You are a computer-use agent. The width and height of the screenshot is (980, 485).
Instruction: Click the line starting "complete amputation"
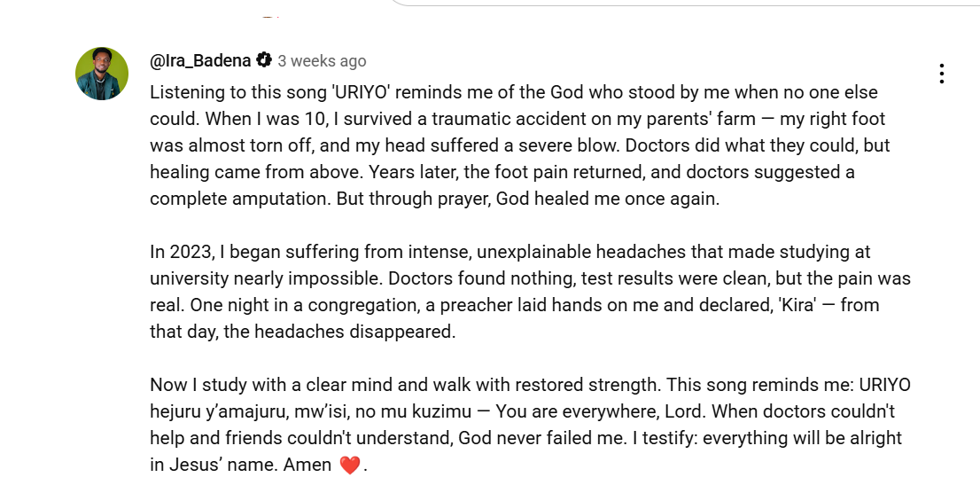[435, 199]
